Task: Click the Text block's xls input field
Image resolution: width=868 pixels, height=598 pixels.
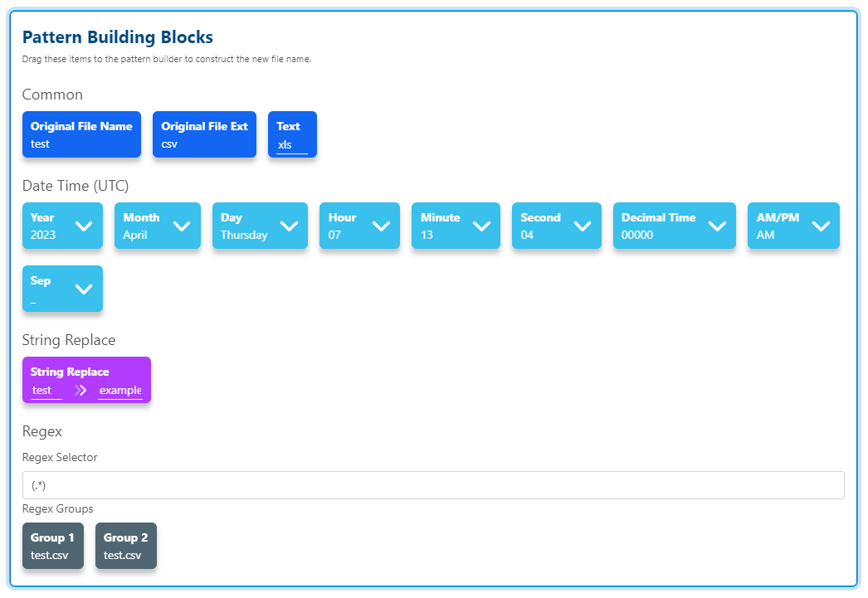Action: [292, 145]
